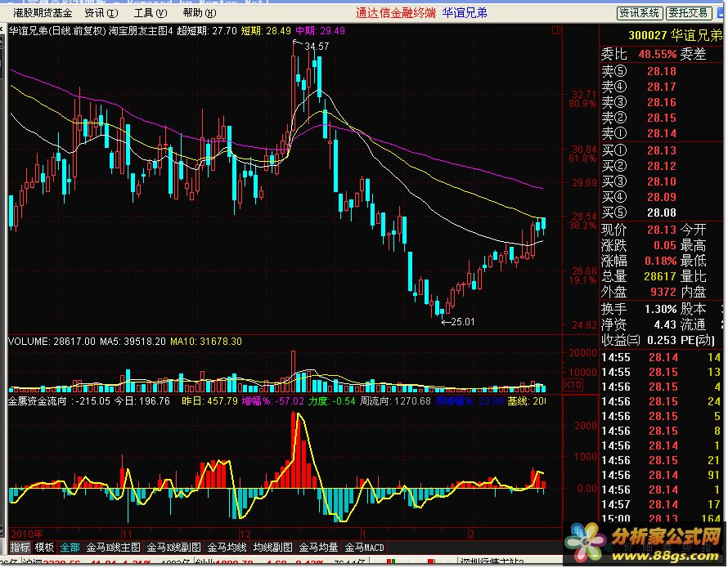
Task: Click the 买① price 28.13
Action: pos(662,150)
